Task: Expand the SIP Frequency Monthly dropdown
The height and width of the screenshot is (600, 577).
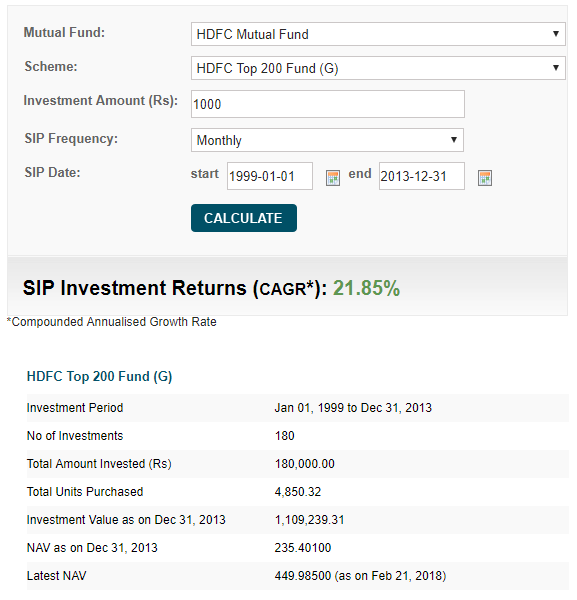Action: click(x=328, y=140)
